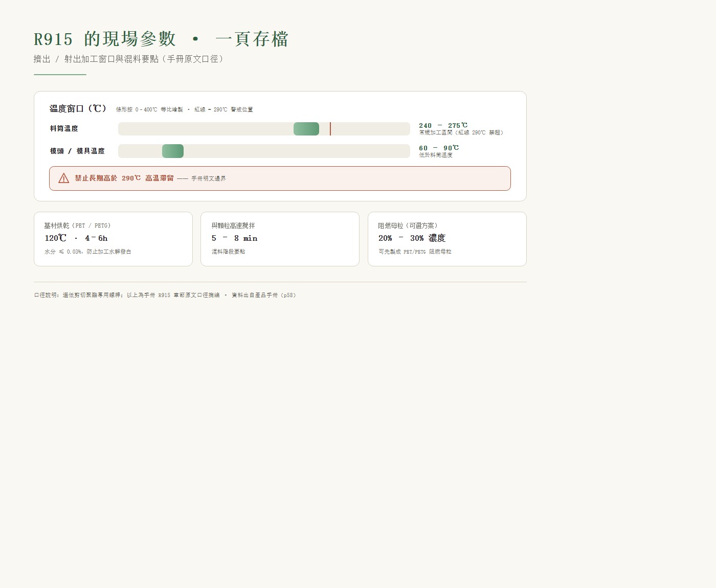This screenshot has width=716, height=588.
Task: Click the barrel temperature green range bar
Action: click(306, 129)
